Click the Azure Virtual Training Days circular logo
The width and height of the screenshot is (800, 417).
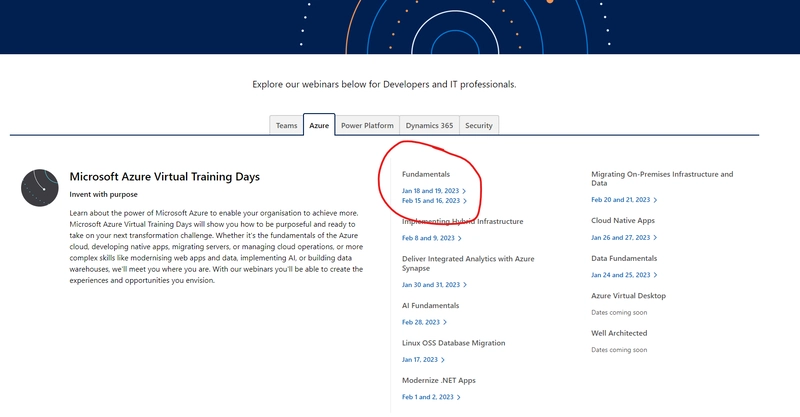pyautogui.click(x=40, y=188)
